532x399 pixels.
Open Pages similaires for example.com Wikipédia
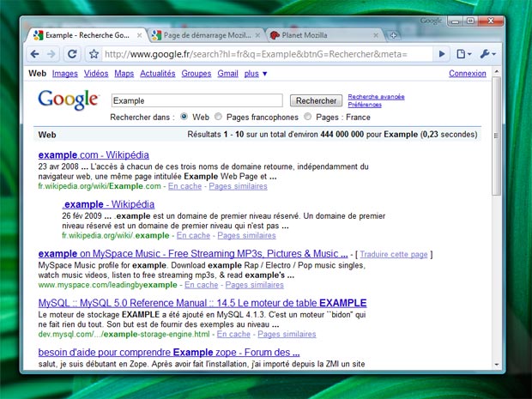click(x=238, y=186)
